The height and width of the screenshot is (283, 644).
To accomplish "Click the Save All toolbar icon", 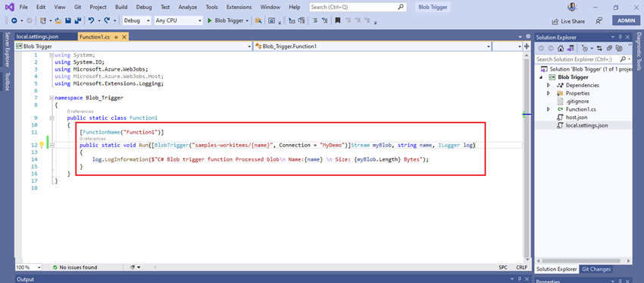I will point(77,20).
